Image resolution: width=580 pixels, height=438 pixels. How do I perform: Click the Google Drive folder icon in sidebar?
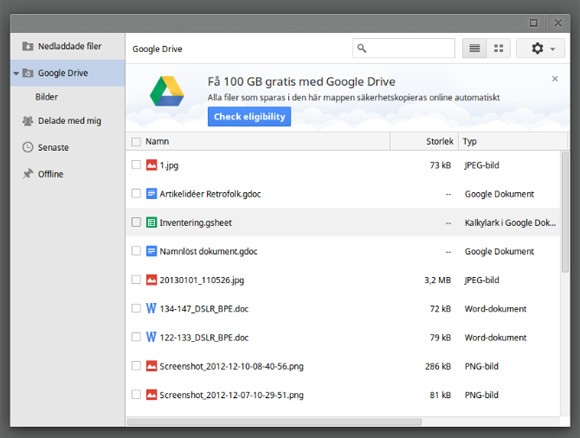[28, 73]
